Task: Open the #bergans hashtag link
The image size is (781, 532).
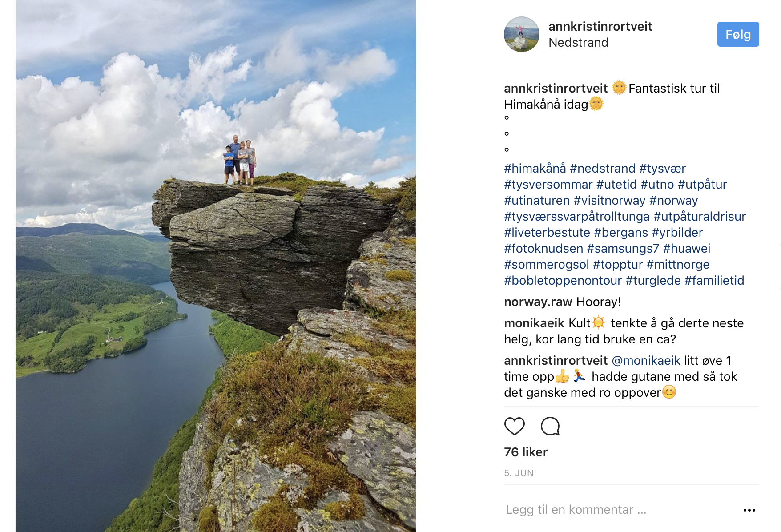Action: pyautogui.click(x=621, y=233)
